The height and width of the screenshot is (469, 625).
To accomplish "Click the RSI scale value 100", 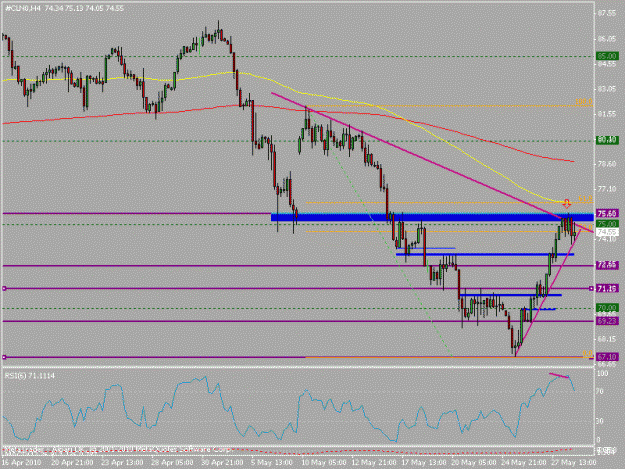I will [602, 374].
